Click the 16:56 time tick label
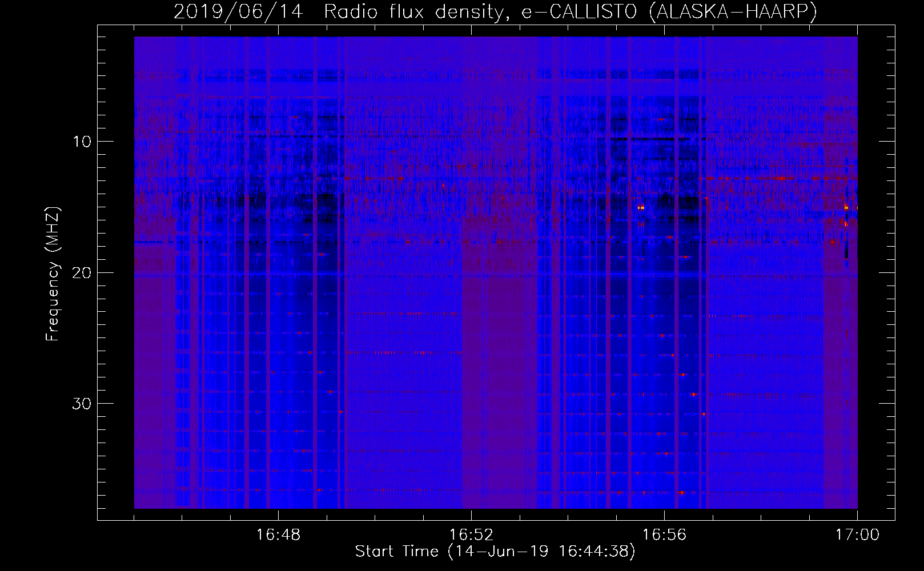 point(664,535)
